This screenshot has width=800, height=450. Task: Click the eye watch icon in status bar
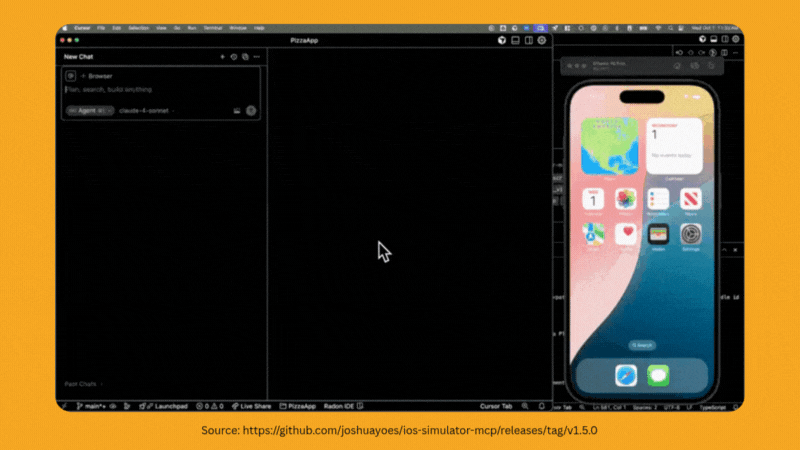113,406
